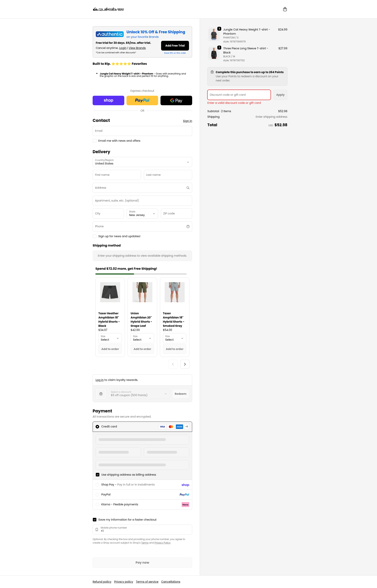
Task: Open the Country/Region dropdown
Action: coord(142,162)
